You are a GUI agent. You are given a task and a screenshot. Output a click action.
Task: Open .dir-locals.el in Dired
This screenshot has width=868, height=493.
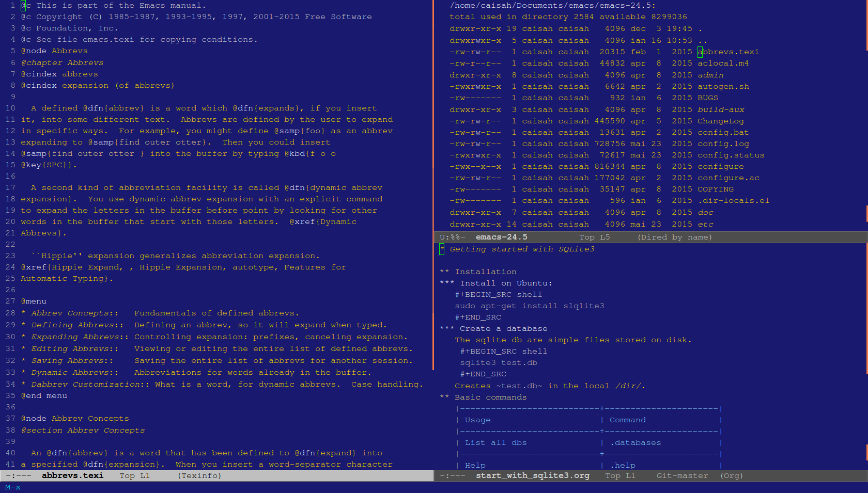(733, 200)
